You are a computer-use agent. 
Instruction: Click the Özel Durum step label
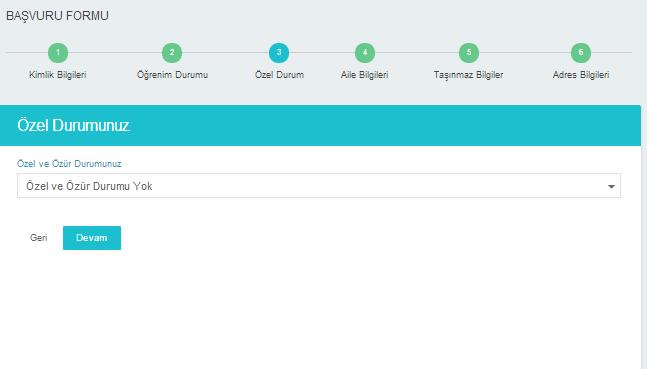tap(279, 75)
